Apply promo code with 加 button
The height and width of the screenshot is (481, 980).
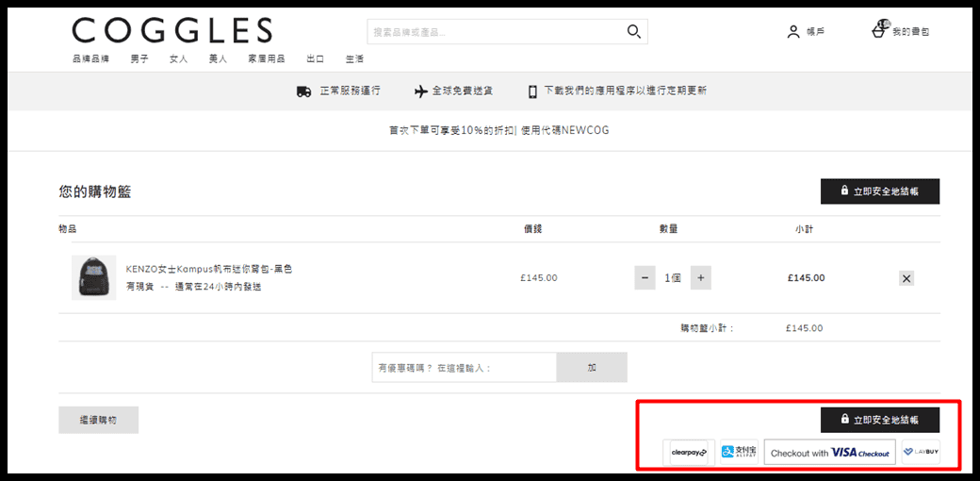[592, 368]
